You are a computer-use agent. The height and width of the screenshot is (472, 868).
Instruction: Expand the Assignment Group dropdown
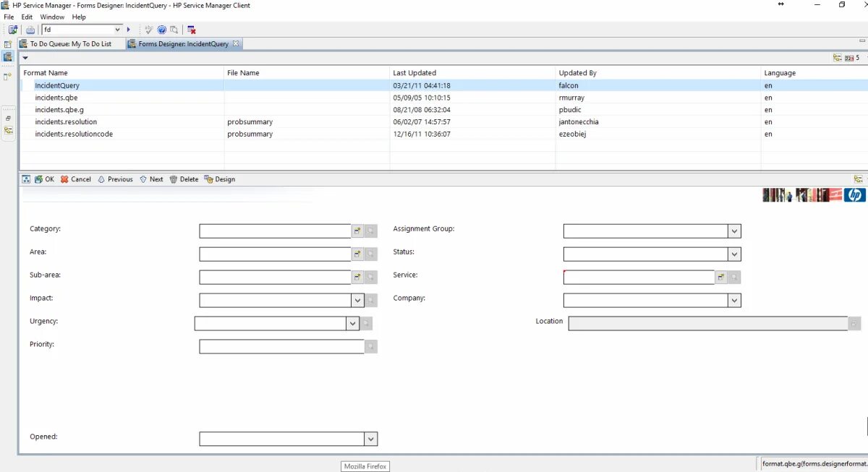[735, 231]
